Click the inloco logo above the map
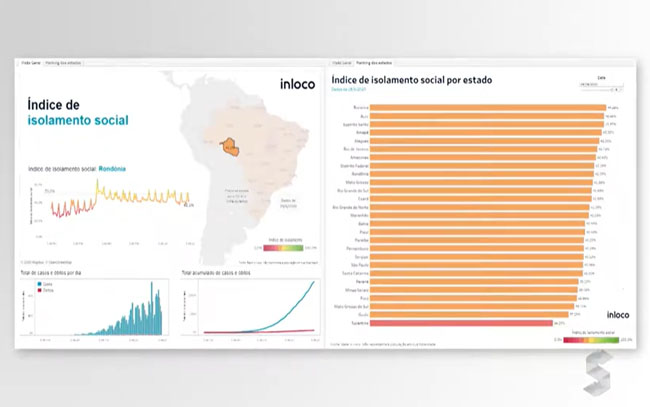This screenshot has height=407, width=650. (297, 84)
